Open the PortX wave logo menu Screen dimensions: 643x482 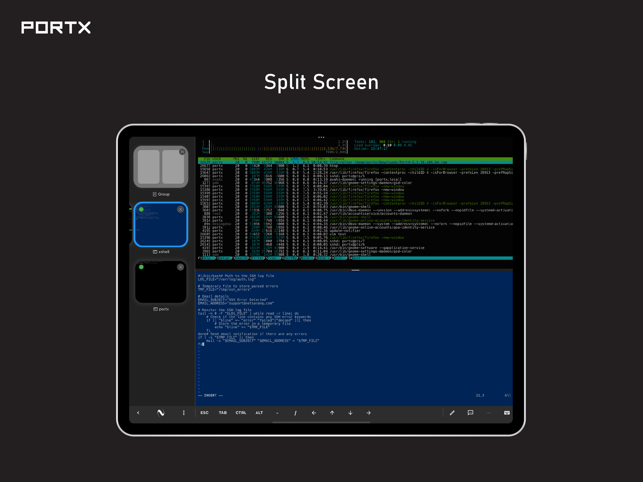tap(161, 413)
